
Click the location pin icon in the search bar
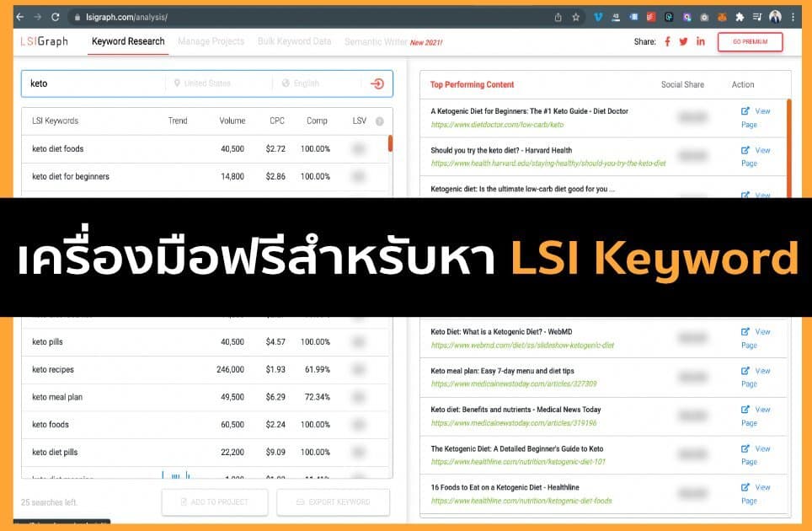pyautogui.click(x=177, y=84)
